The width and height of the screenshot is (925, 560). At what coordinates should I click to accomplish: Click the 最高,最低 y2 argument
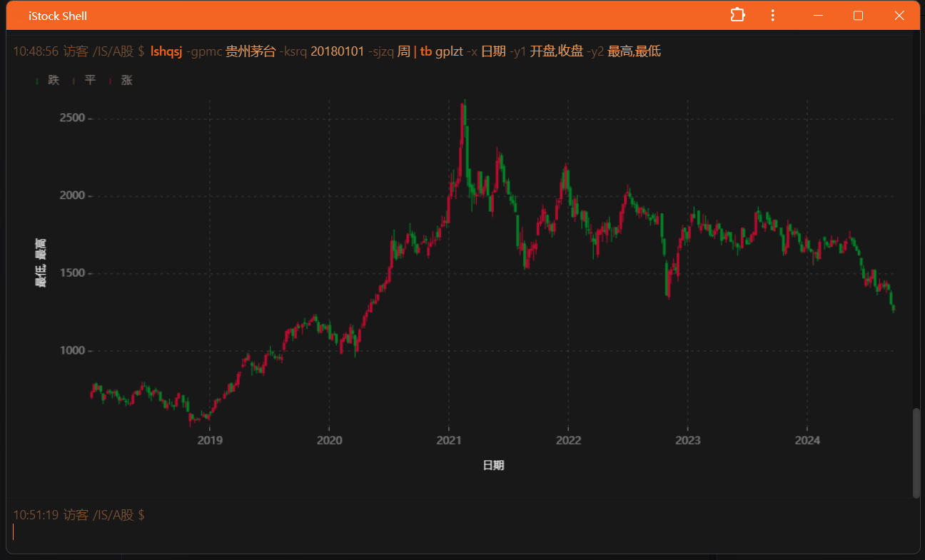point(635,51)
